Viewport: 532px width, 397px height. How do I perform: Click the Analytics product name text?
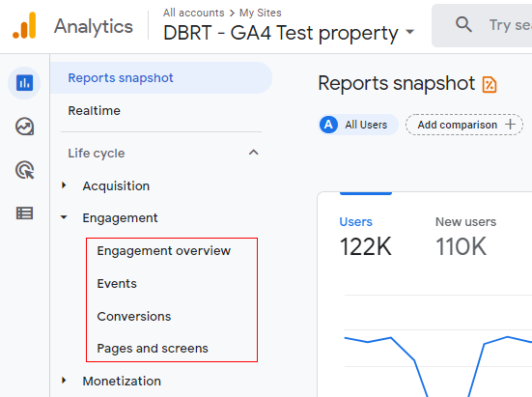[x=94, y=26]
